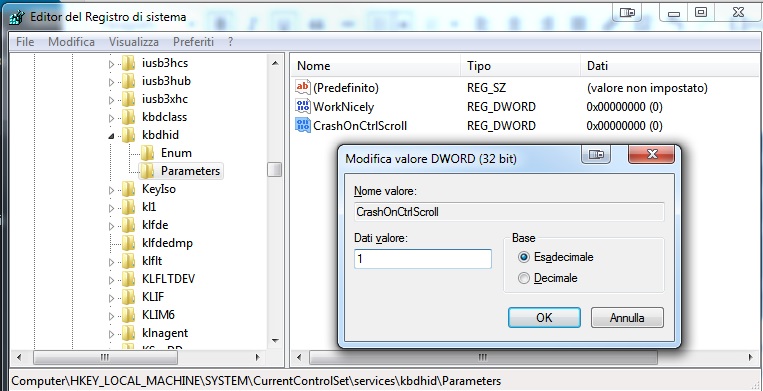
Task: Open the Preferiti menu
Action: click(194, 42)
